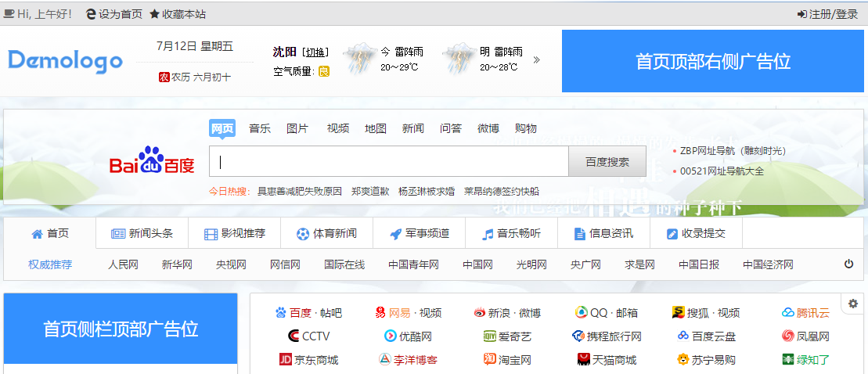Open the 天猫商城 icon

[x=583, y=360]
